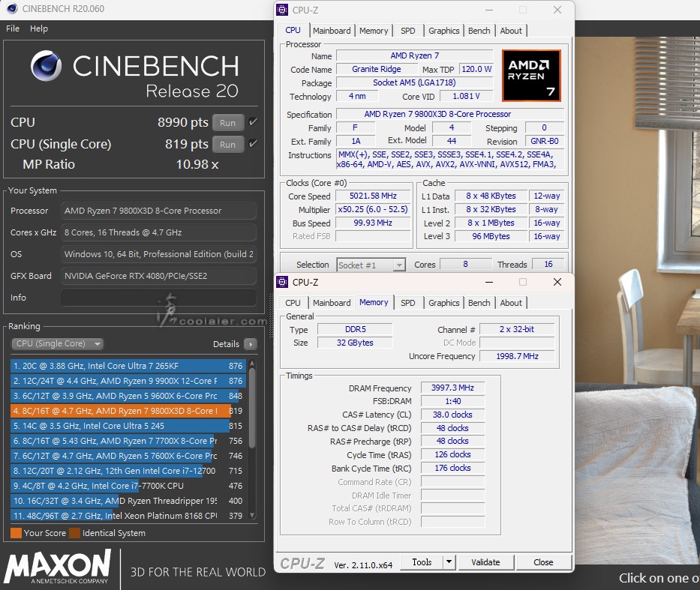Select ranking entry AMD Ryzen 5 9600X

(128, 396)
